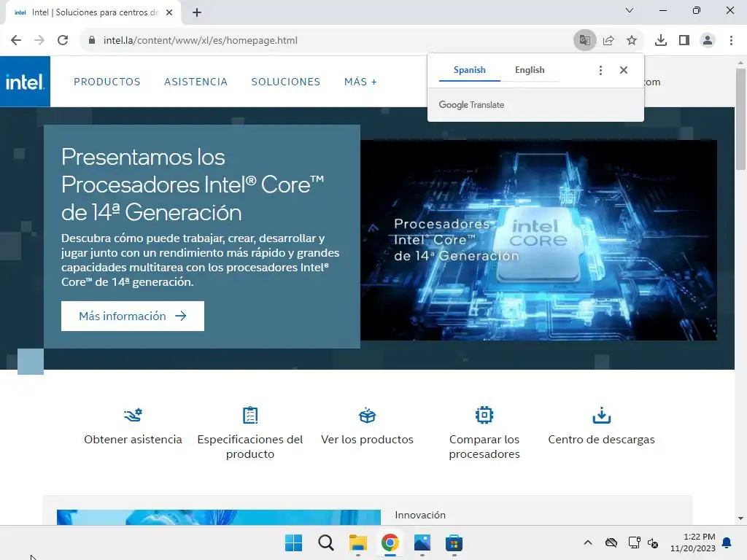Click the Innovación text
The height and width of the screenshot is (560, 747).
[x=420, y=515]
